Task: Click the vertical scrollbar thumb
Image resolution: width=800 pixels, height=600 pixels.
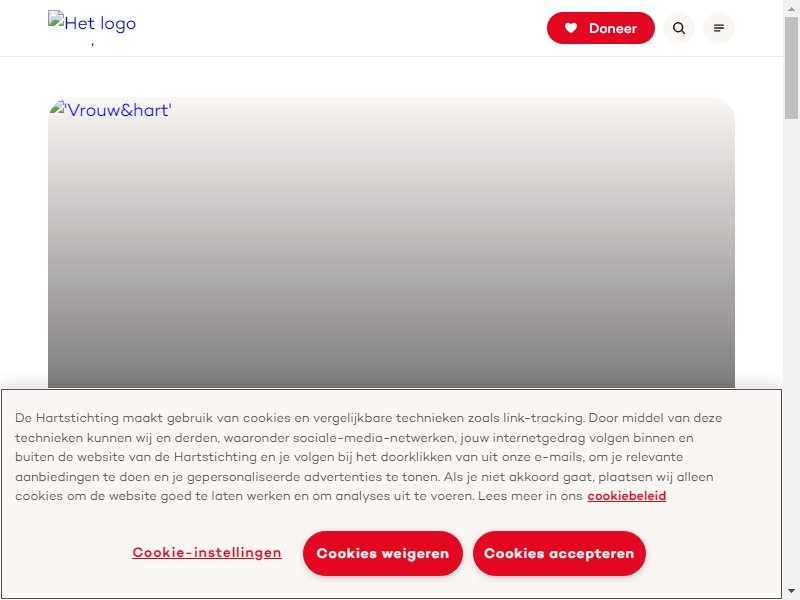Action: 791,68
